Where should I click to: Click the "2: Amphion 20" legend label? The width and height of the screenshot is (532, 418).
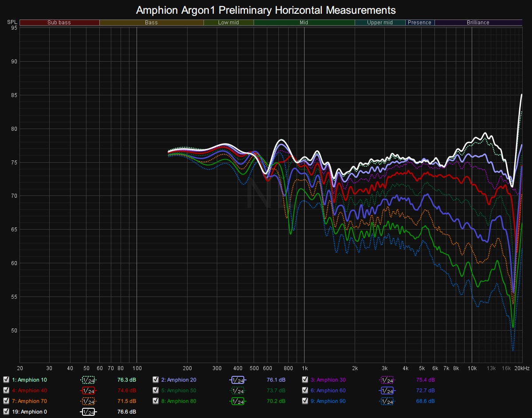tap(179, 380)
